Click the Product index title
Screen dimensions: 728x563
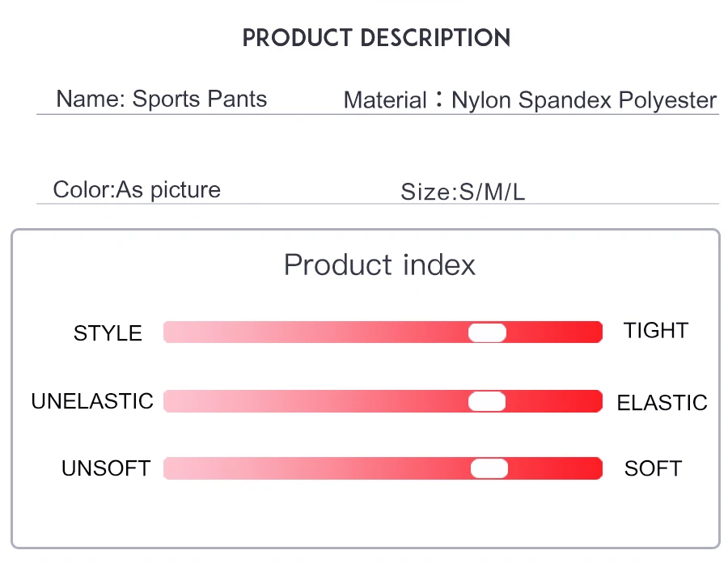point(380,265)
